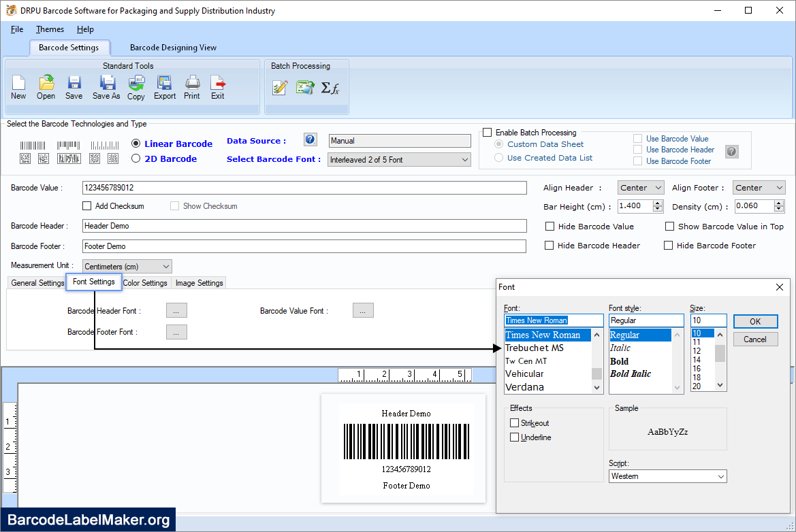
Task: Open the File menu
Action: click(x=17, y=29)
